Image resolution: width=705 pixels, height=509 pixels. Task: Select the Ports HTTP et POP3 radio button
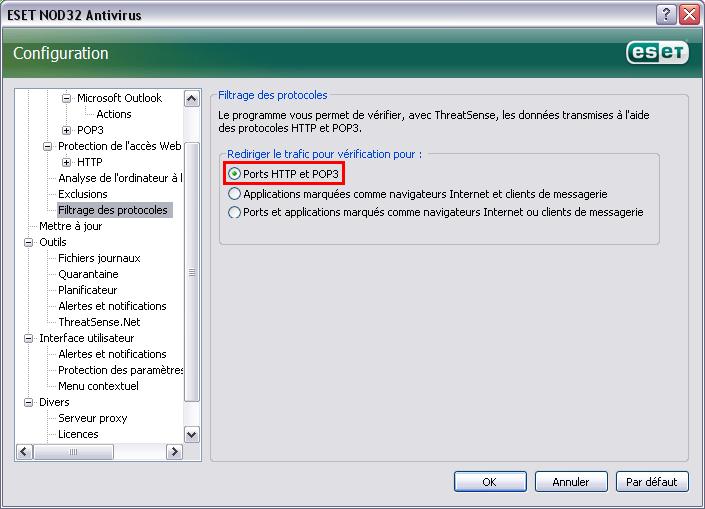(x=234, y=174)
